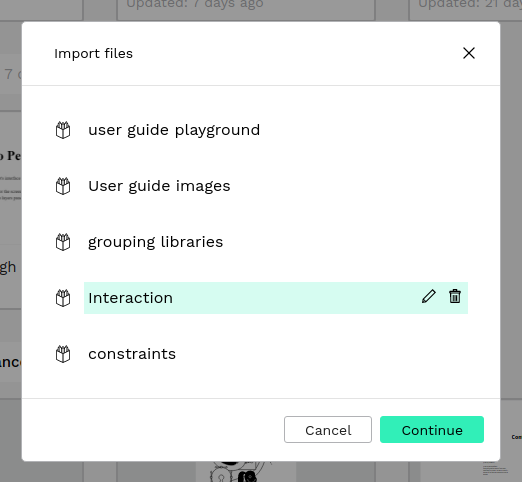Screen dimensions: 522x482
Task: Click the dimmed text thumbnail behind dialog's bottom right
Action: click(x=496, y=468)
